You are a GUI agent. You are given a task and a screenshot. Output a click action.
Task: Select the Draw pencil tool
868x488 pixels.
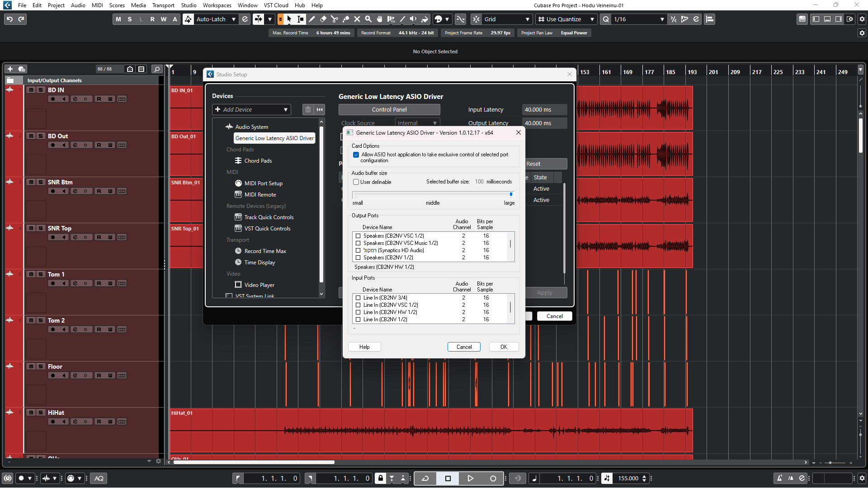(x=312, y=19)
